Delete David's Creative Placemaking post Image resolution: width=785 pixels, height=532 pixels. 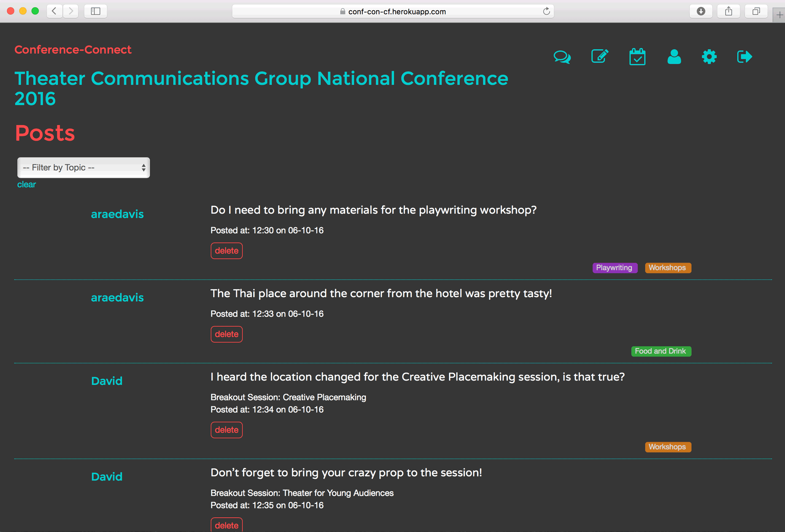coord(226,430)
